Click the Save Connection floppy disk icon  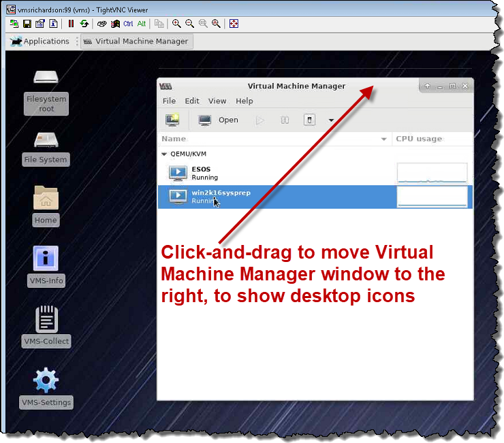click(x=27, y=24)
